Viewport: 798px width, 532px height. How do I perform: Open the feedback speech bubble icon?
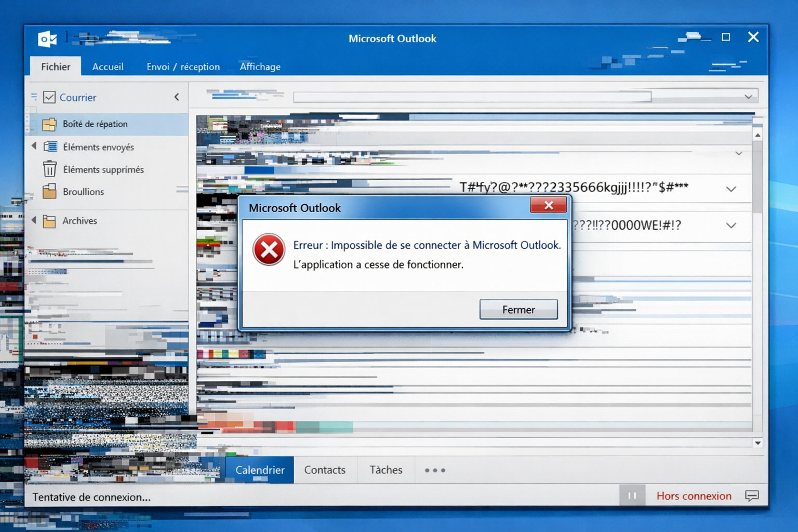coord(752,496)
